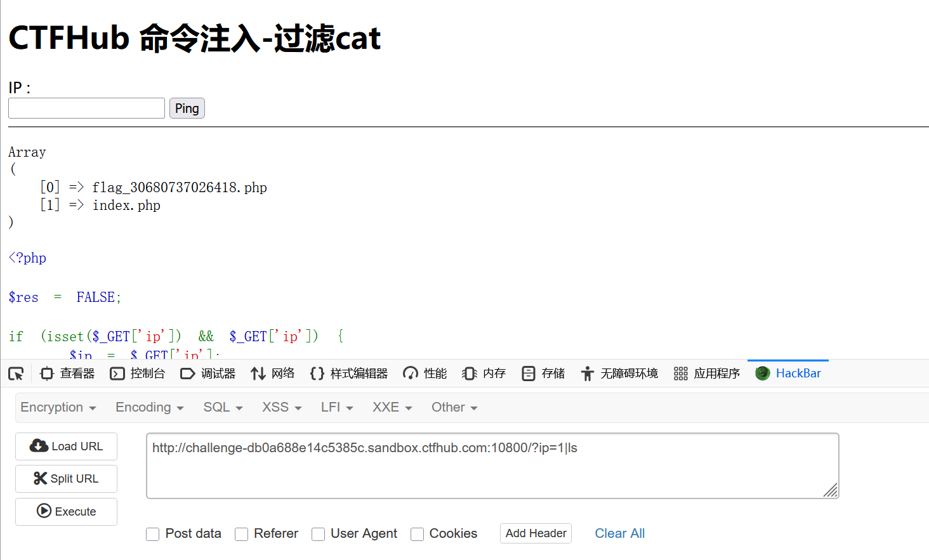Expand the XXE dropdown
Image resolution: width=929 pixels, height=560 pixels.
(392, 407)
